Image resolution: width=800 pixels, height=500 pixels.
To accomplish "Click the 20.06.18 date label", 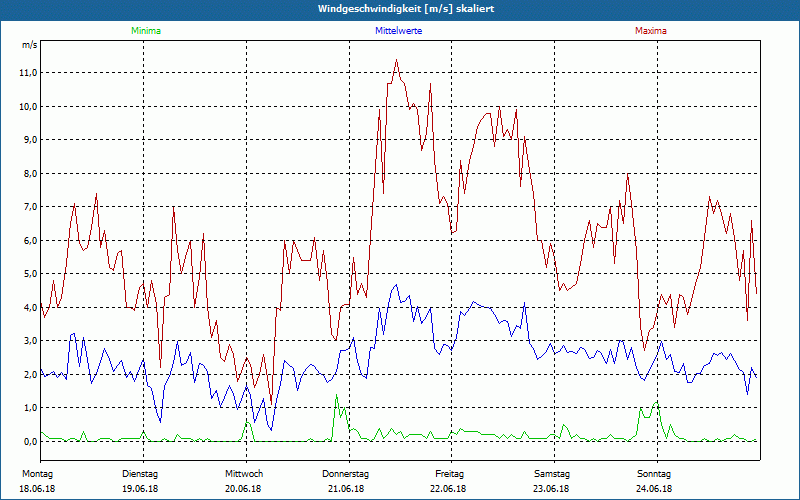I will [243, 489].
